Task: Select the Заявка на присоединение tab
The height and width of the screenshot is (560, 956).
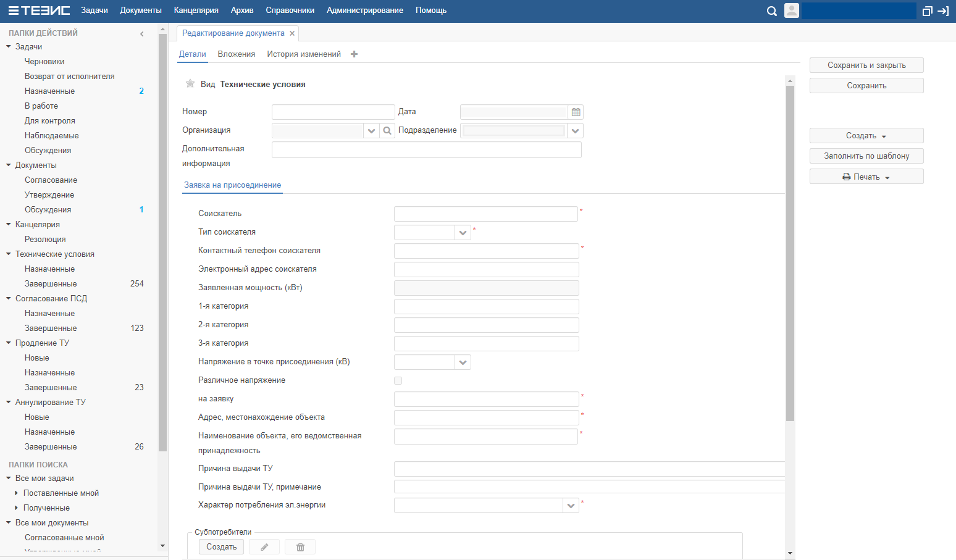Action: tap(233, 185)
